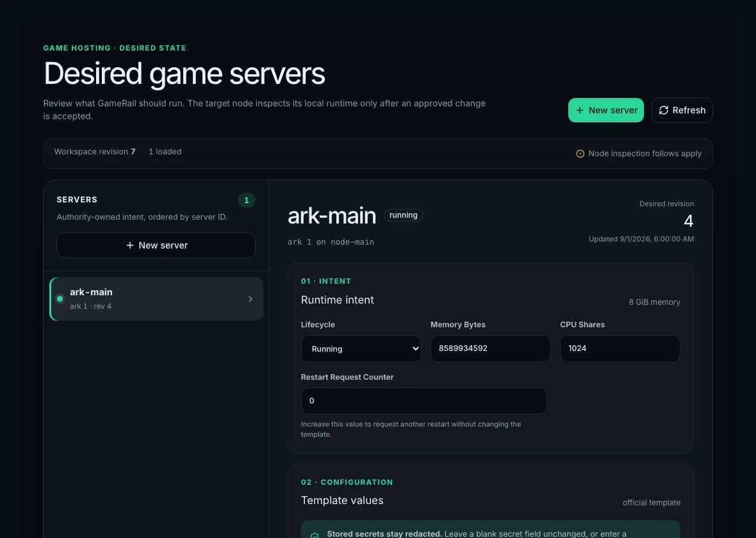Viewport: 756px width, 538px height.
Task: Click the clock icon beside Node inspection follows apply
Action: click(580, 154)
